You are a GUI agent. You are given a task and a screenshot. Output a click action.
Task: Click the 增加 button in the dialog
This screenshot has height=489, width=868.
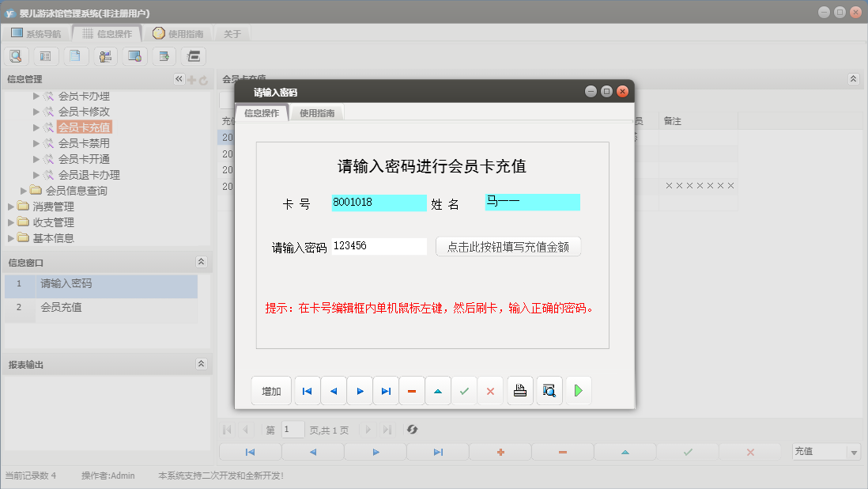pyautogui.click(x=271, y=390)
